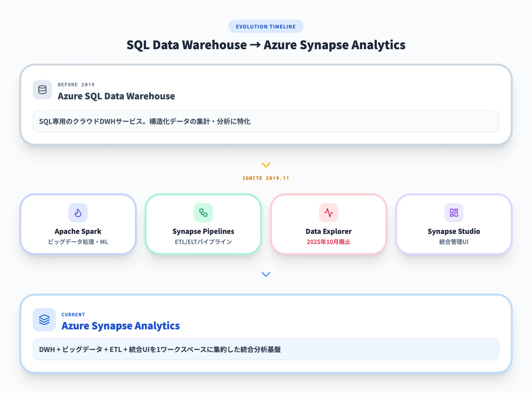Click the main title SQL Data Warehouse → Azure Synapse Analytics
Image resolution: width=532 pixels, height=393 pixels.
pyautogui.click(x=266, y=45)
